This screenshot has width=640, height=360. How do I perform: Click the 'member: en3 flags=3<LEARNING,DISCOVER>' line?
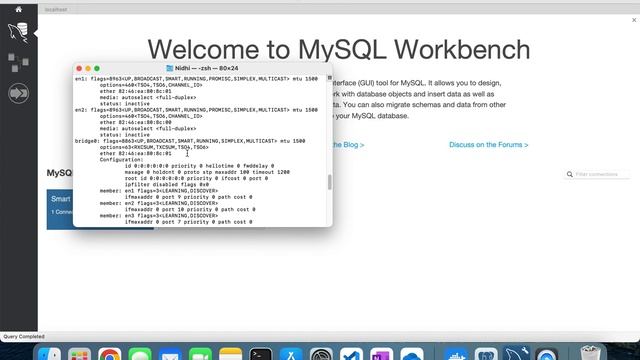pyautogui.click(x=159, y=216)
